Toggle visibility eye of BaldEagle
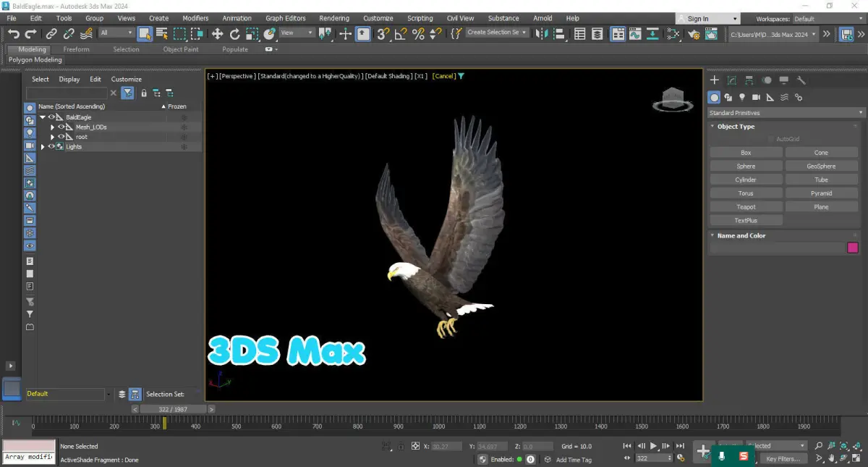 click(51, 117)
